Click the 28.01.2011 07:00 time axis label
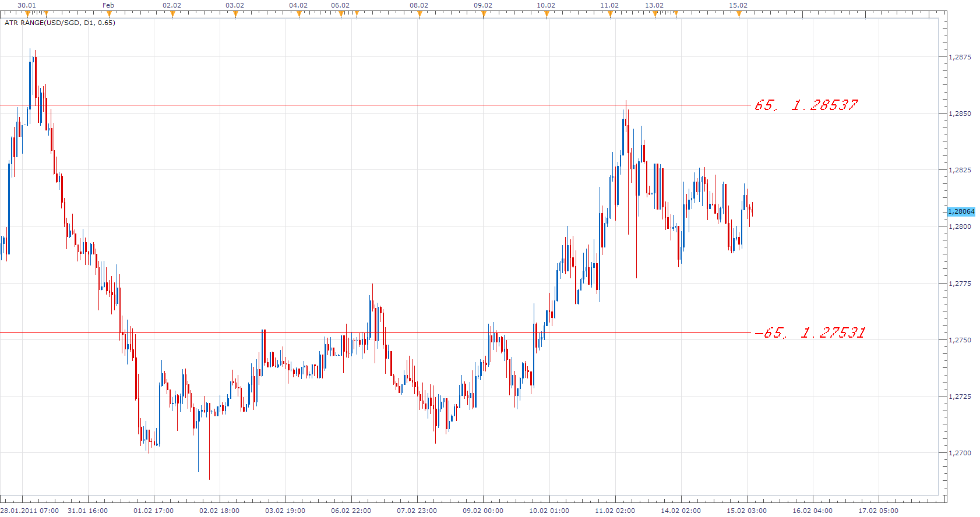980x517 pixels. coord(30,511)
